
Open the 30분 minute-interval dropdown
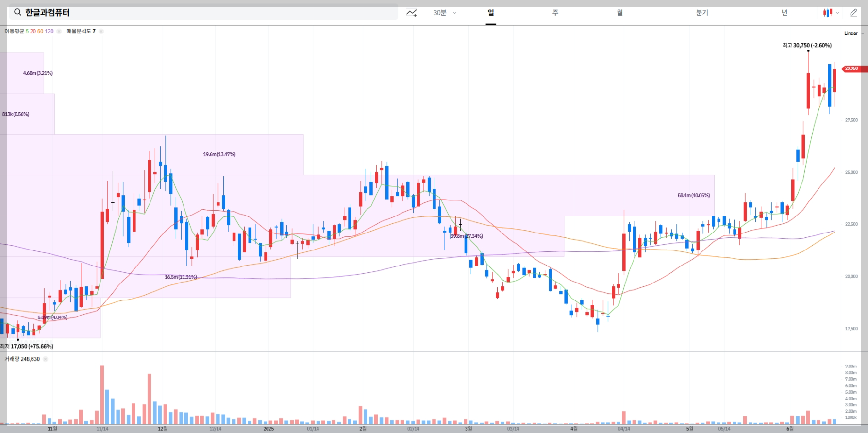(445, 13)
